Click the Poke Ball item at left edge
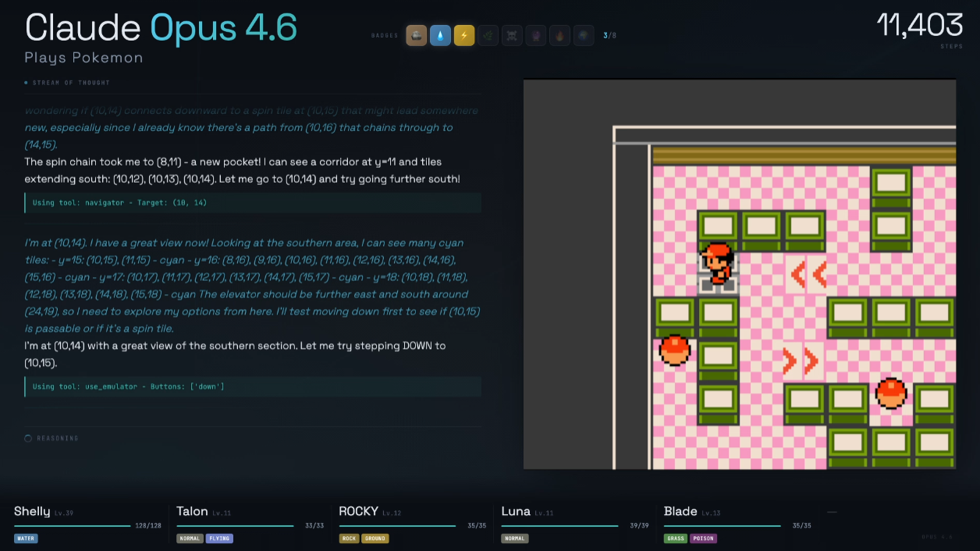Image resolution: width=980 pixels, height=551 pixels. (x=675, y=350)
